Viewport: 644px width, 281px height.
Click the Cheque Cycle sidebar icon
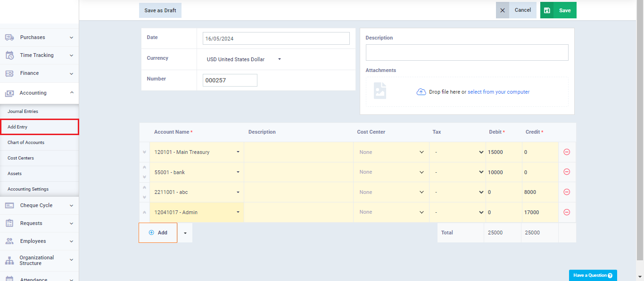coord(9,205)
